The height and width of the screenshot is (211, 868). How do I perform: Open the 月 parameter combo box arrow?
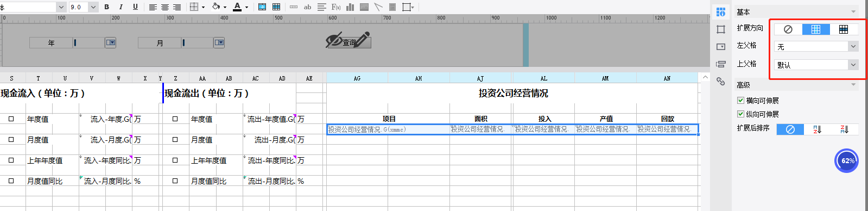(x=219, y=42)
